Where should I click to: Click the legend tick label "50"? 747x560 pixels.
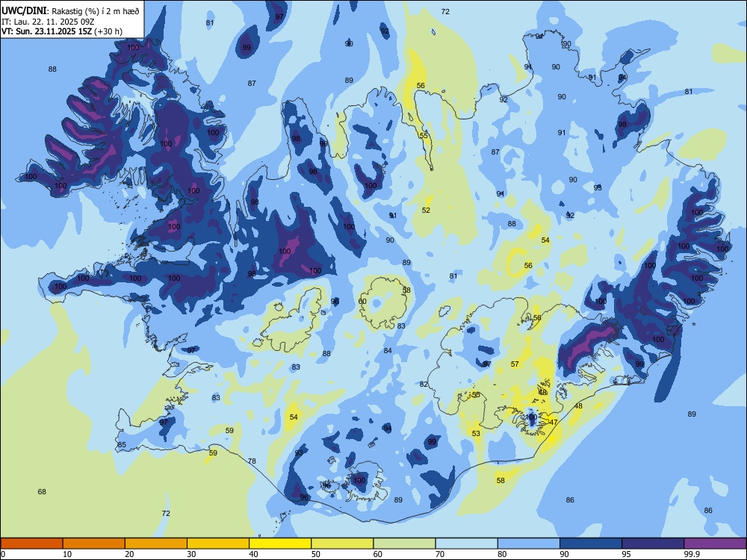(x=316, y=554)
